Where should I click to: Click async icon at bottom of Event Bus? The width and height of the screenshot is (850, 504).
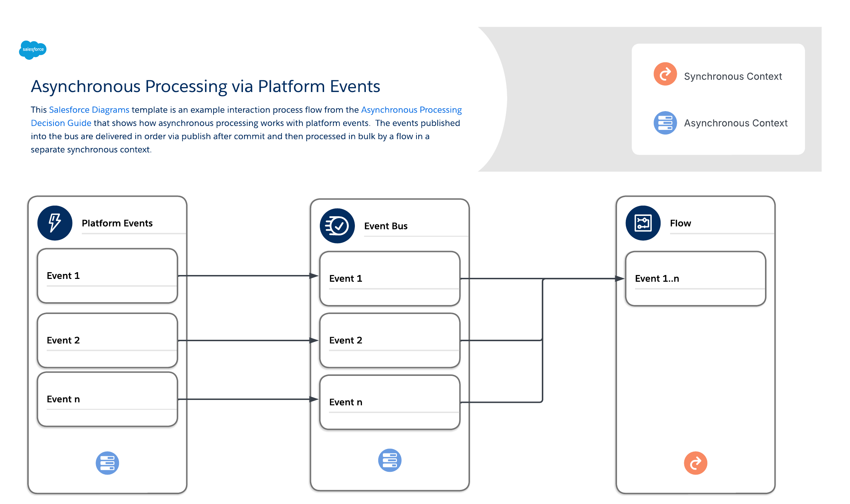click(390, 460)
